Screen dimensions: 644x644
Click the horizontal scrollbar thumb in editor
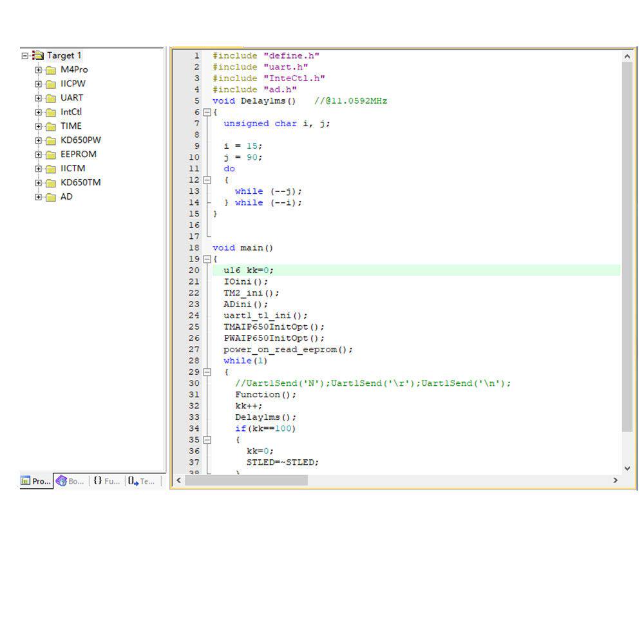[247, 480]
